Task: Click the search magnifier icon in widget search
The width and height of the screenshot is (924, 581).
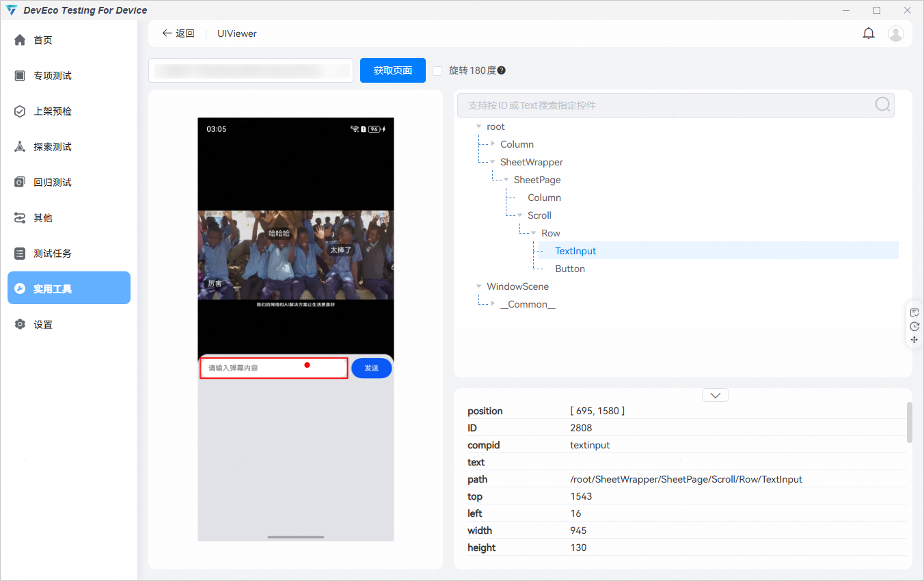Action: [x=882, y=105]
